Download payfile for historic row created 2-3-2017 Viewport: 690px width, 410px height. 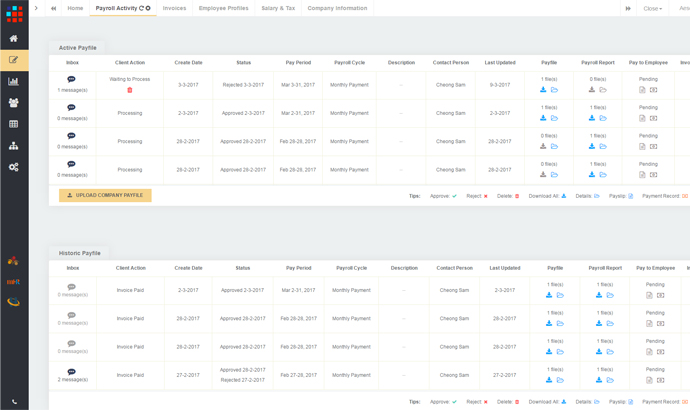pos(549,295)
